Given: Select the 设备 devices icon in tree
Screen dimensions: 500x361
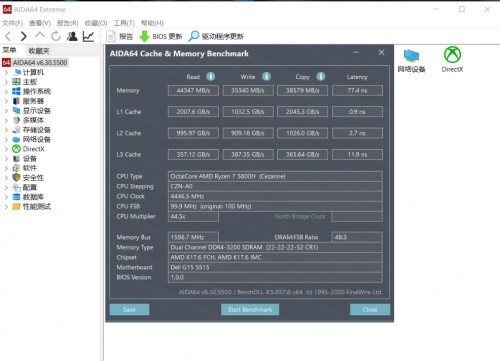Looking at the screenshot, I should [x=16, y=158].
